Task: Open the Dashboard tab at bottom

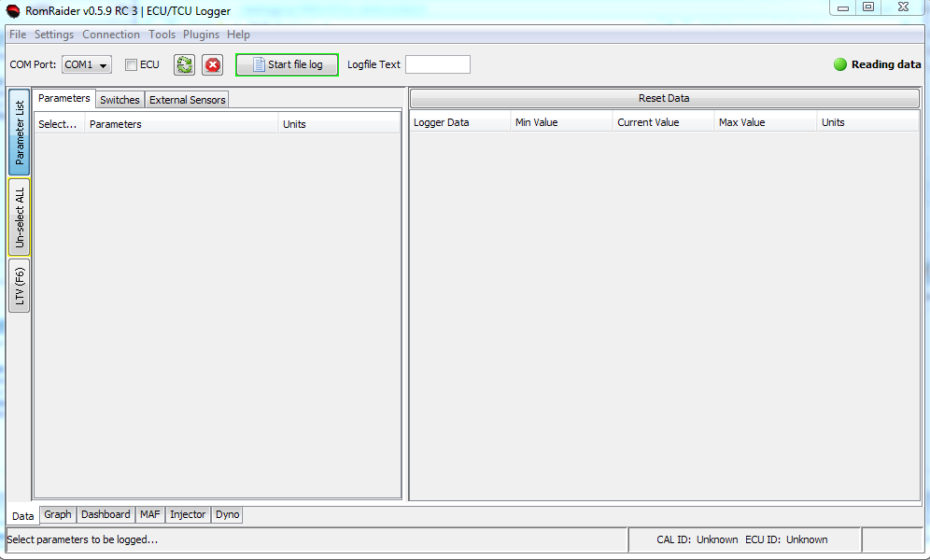Action: 106,514
